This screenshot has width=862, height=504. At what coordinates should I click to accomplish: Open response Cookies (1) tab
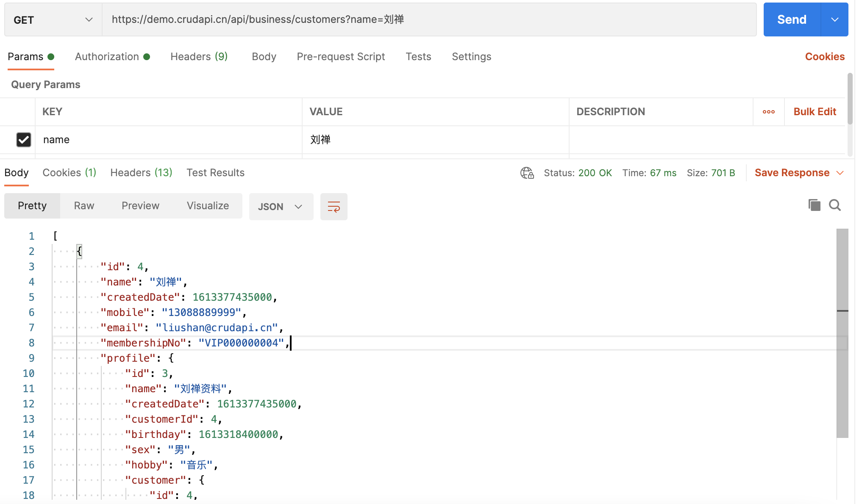click(x=69, y=173)
